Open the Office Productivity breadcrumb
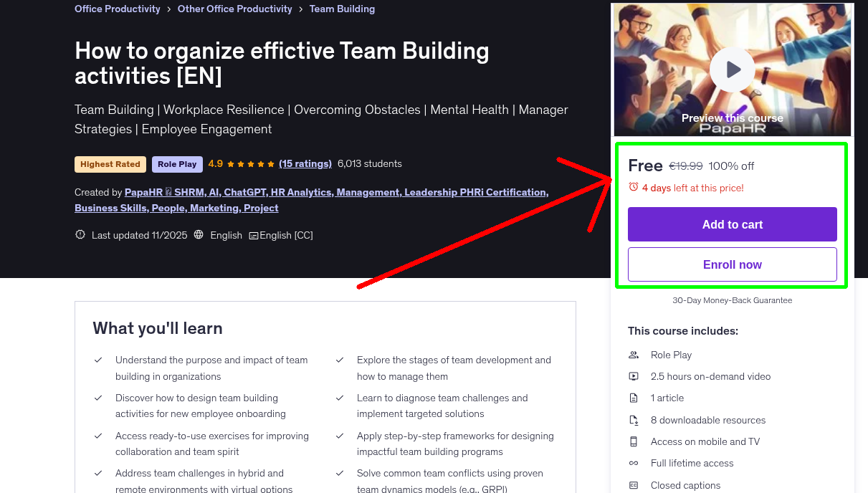The image size is (868, 493). 117,9
